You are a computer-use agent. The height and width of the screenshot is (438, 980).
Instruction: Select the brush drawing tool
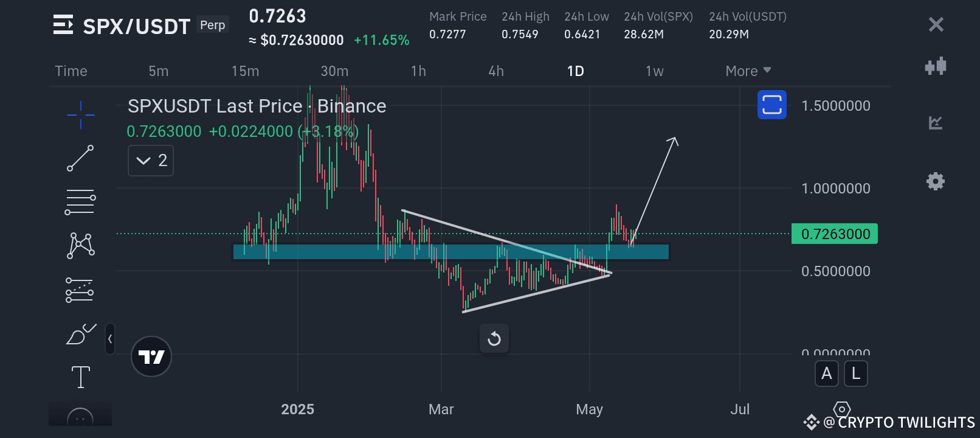(81, 334)
